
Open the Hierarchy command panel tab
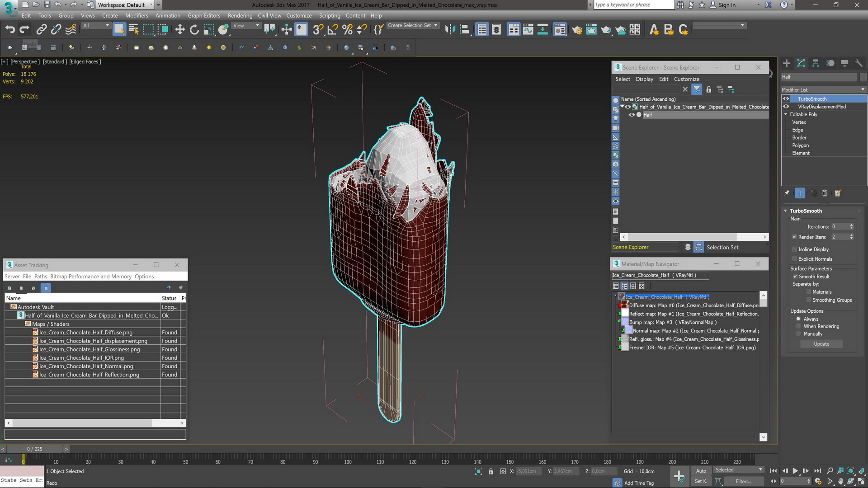[x=816, y=63]
